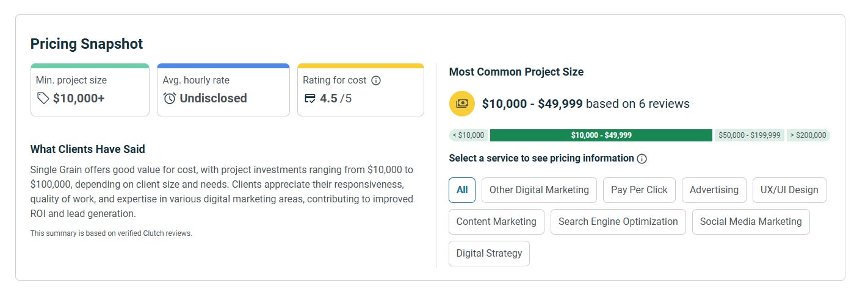Click the credit card icon beside 4.5 rating

(310, 98)
